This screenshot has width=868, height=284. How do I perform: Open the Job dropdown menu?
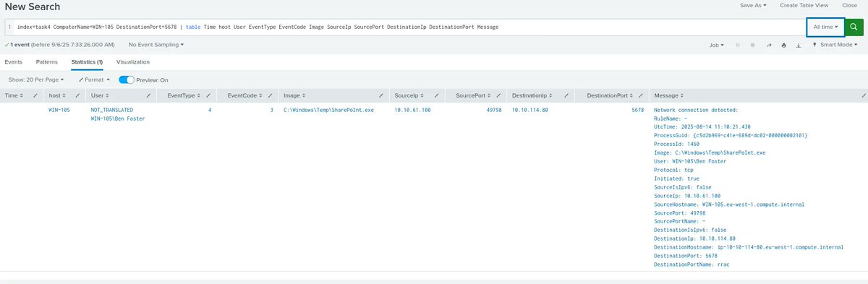[717, 45]
